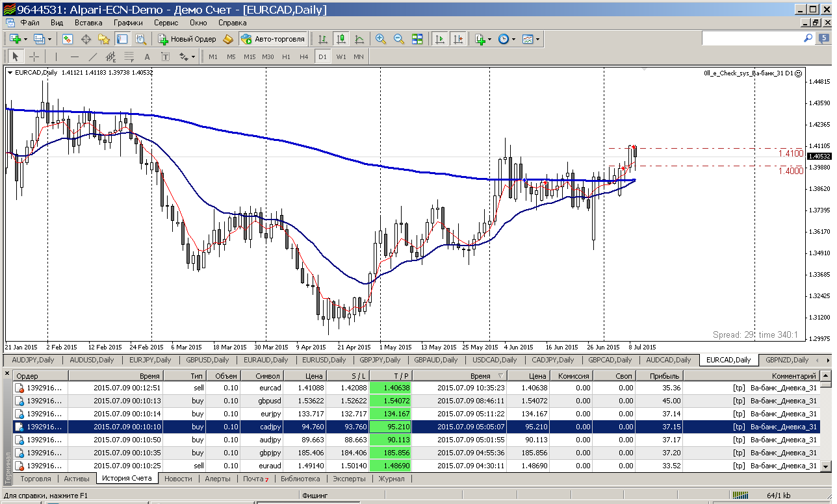
Task: Expand the periods dropdown arrow
Action: [513, 39]
